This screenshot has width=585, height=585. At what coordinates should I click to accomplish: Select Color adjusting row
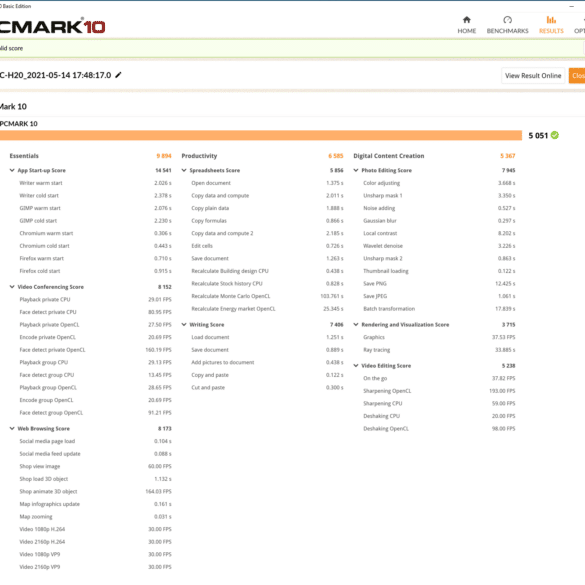(x=439, y=183)
